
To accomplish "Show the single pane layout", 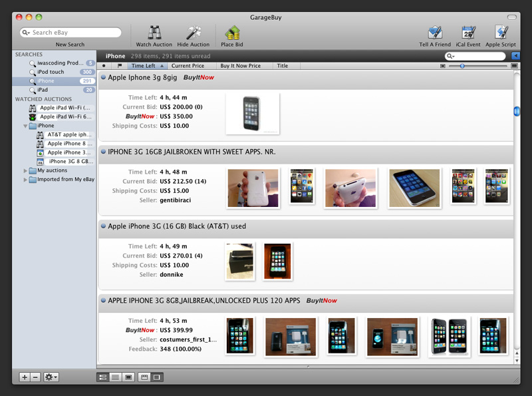I will (157, 377).
